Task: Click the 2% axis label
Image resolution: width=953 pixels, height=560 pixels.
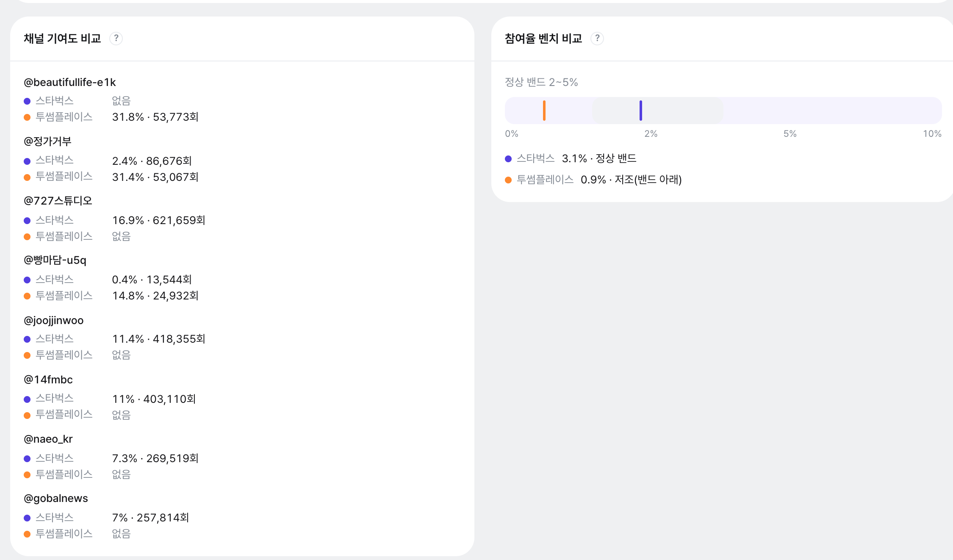Action: click(651, 134)
